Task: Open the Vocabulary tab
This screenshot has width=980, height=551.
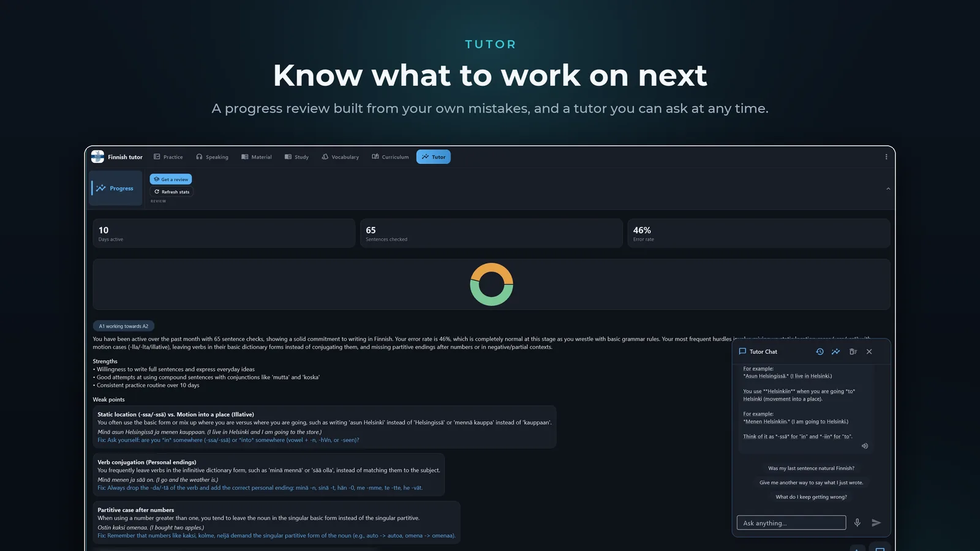Action: pos(341,157)
